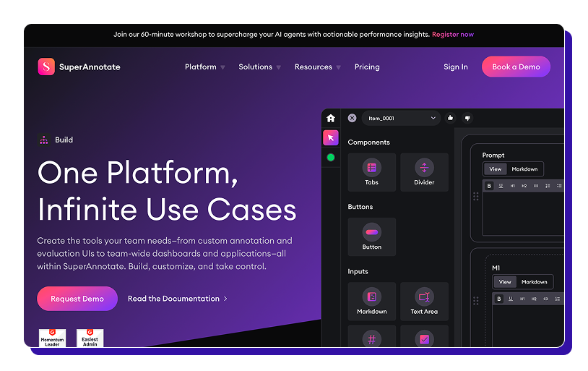588x371 pixels.
Task: Click the Prompt block label
Action: tap(493, 155)
